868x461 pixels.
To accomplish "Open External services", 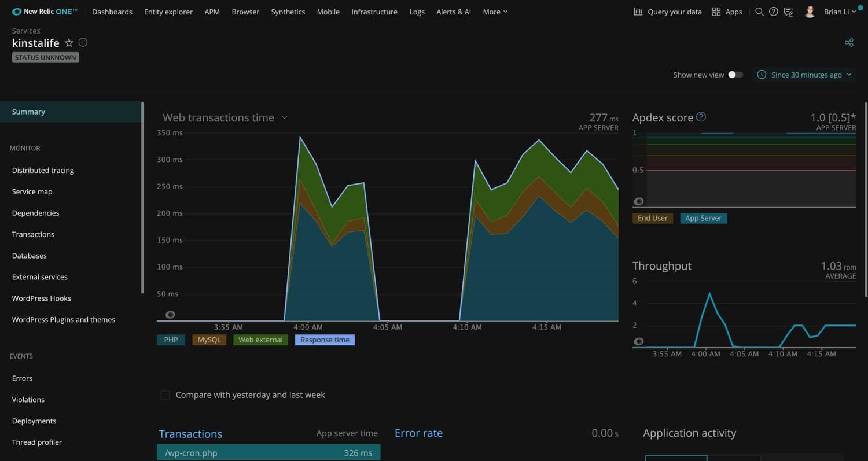I will 39,277.
